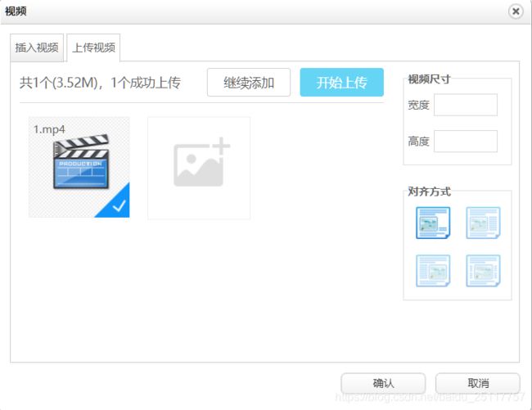Click the 继续添加 button

249,83
